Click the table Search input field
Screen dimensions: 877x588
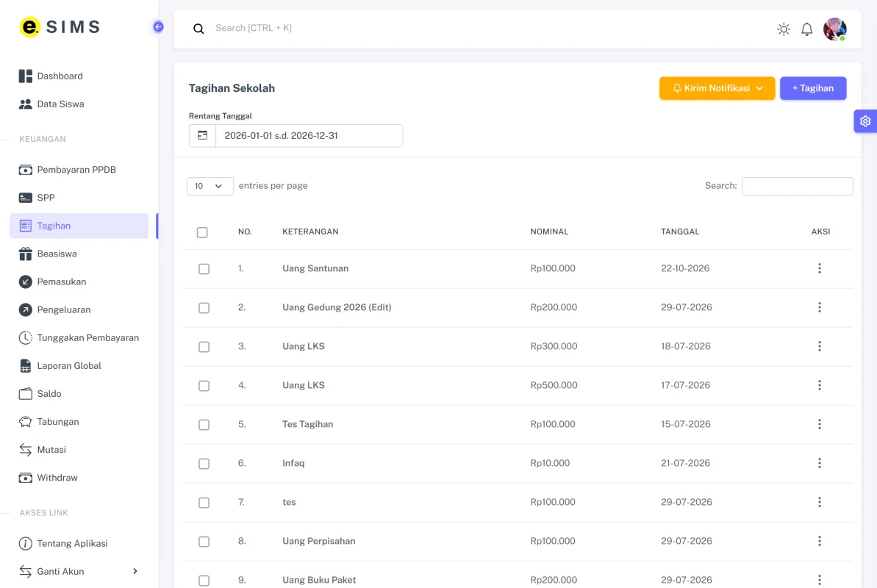click(797, 186)
